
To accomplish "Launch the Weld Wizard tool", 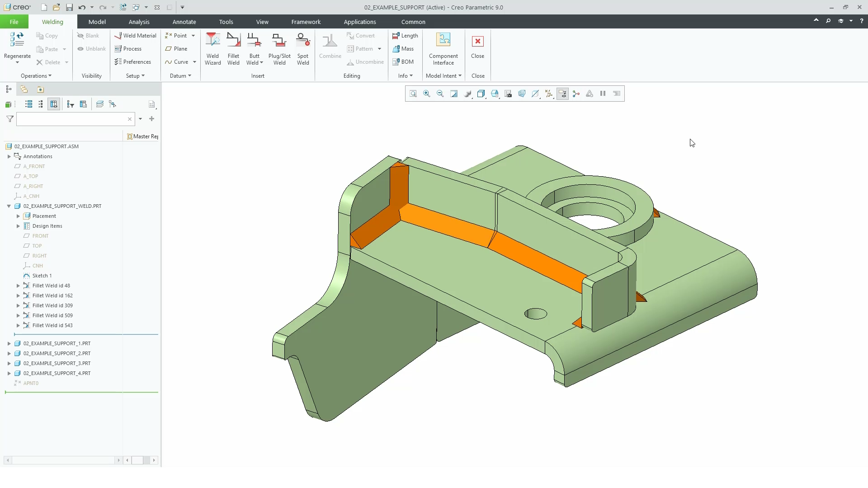I will click(x=212, y=49).
